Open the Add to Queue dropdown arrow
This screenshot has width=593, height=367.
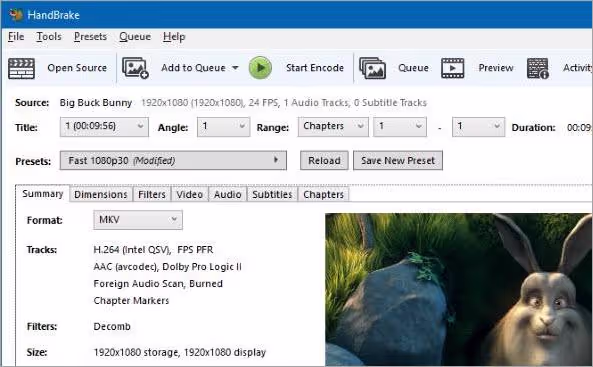235,68
